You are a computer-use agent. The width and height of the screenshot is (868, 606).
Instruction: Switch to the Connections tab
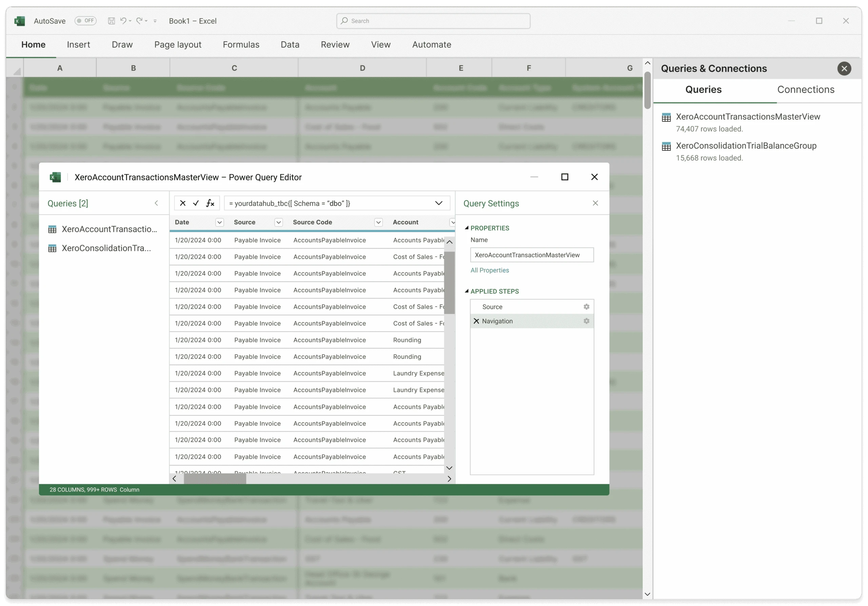point(805,90)
